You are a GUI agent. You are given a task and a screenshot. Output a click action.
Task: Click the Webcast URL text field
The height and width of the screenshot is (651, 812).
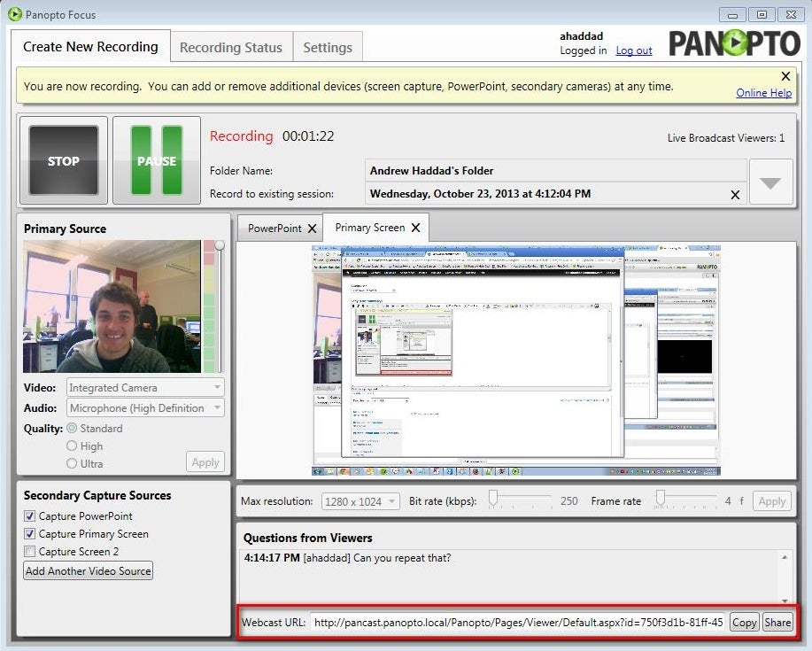pos(518,623)
